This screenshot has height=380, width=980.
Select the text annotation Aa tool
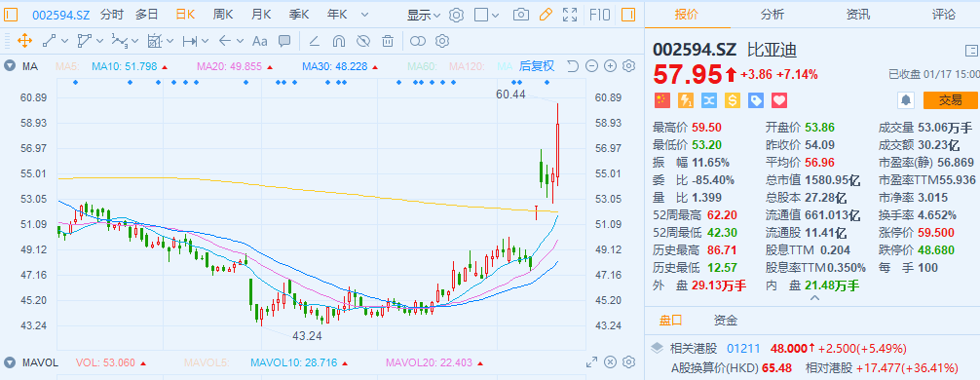click(259, 41)
